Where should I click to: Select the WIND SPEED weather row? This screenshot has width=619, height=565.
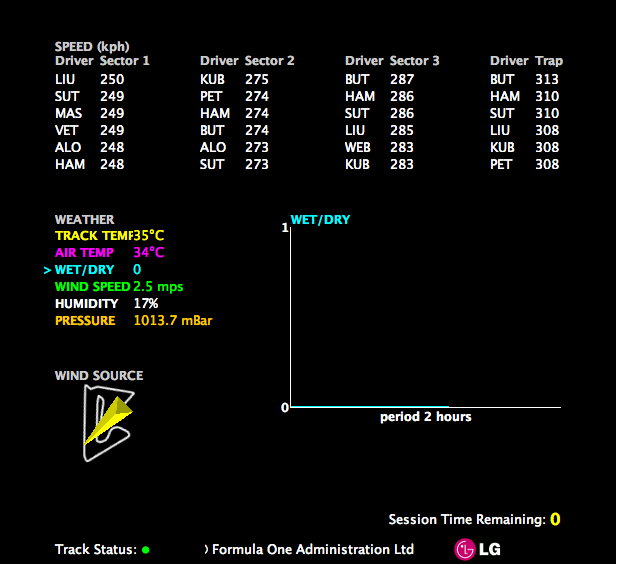click(119, 287)
